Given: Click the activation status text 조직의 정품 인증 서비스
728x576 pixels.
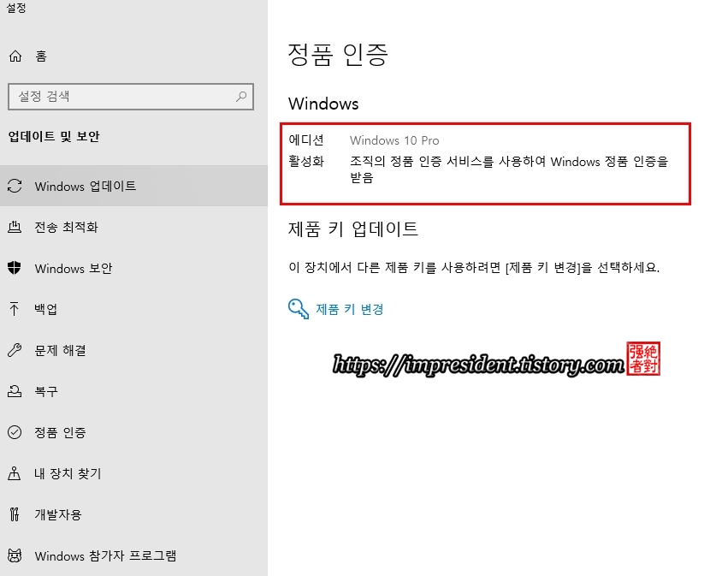Looking at the screenshot, I should (x=509, y=169).
